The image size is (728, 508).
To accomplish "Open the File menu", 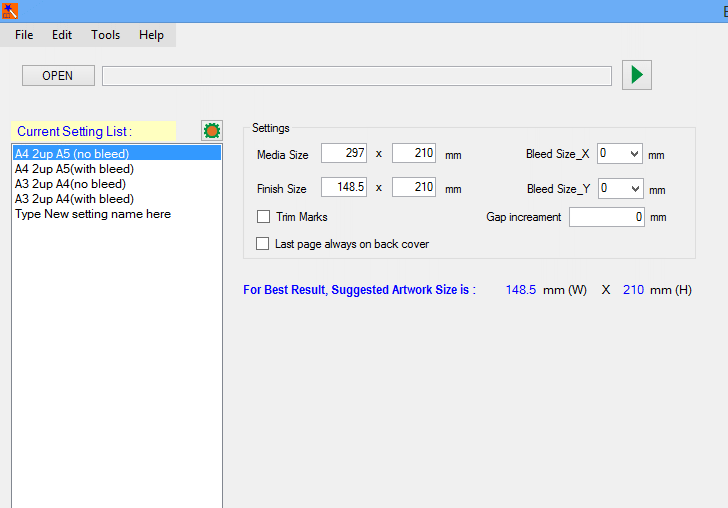I will coord(24,35).
